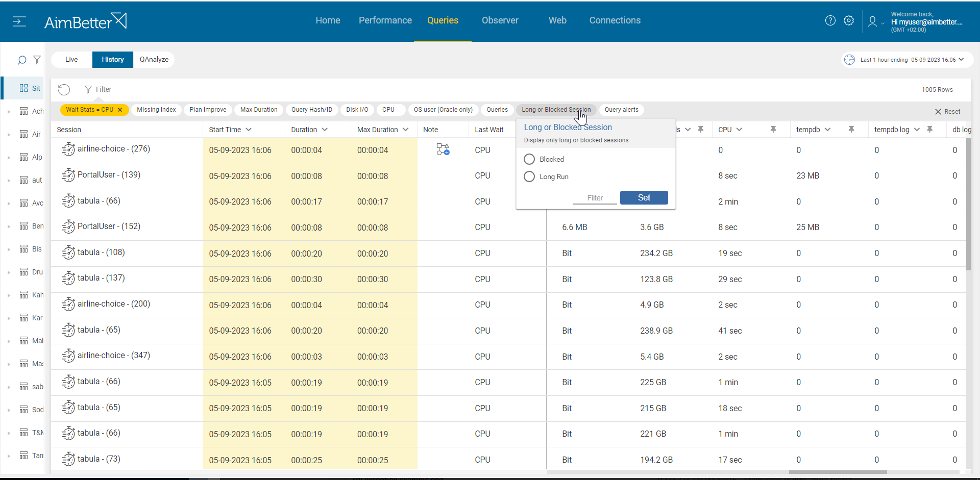Click the Sit dashboard icon in sidebar
Viewport: 980px width, 480px height.
(x=23, y=88)
